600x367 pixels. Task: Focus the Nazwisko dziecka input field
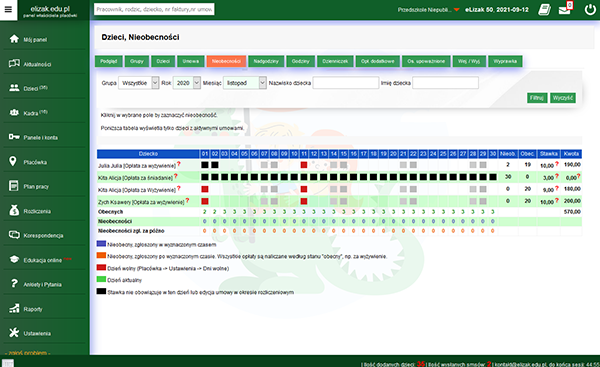pyautogui.click(x=346, y=83)
